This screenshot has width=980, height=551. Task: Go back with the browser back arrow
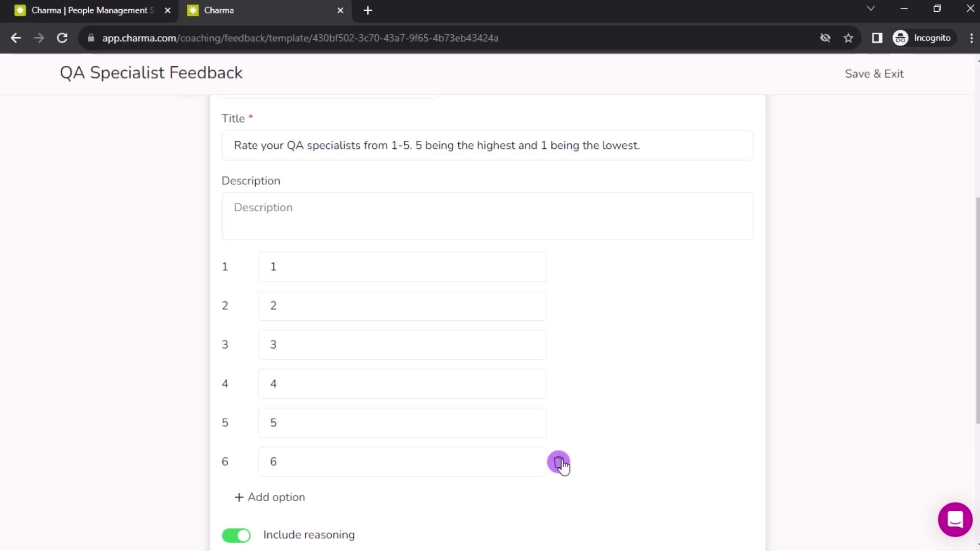(16, 38)
